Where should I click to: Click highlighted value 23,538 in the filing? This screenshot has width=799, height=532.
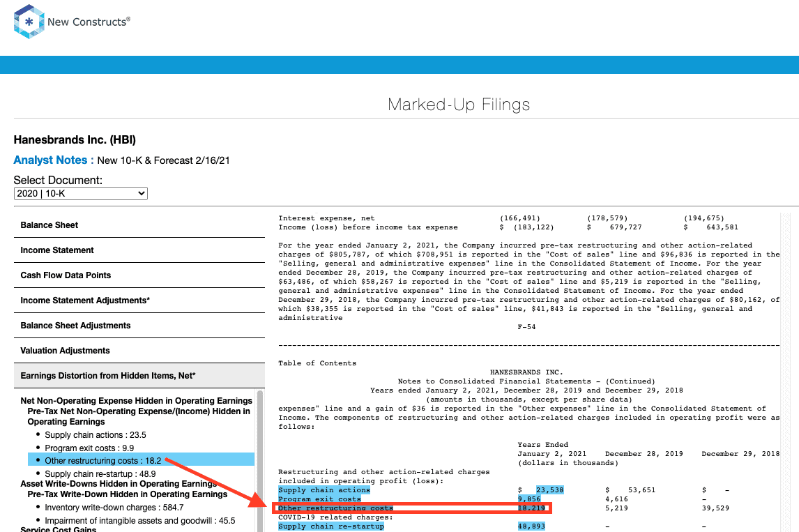(550, 490)
